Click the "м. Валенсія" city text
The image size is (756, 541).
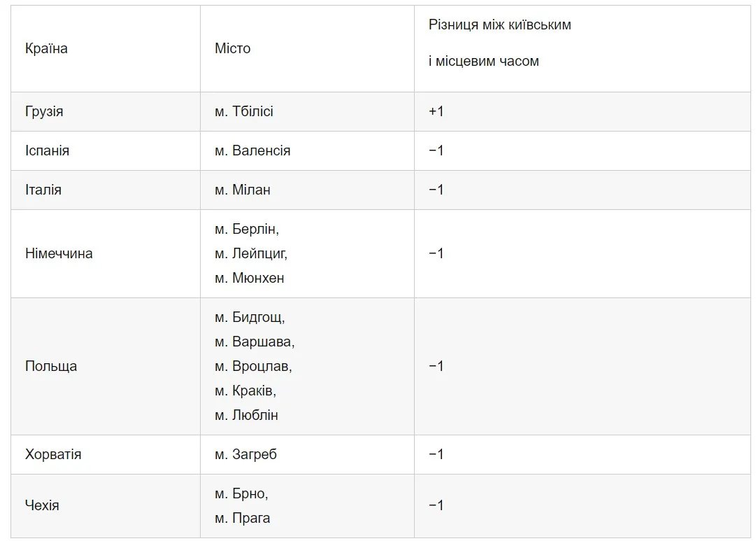pos(252,150)
